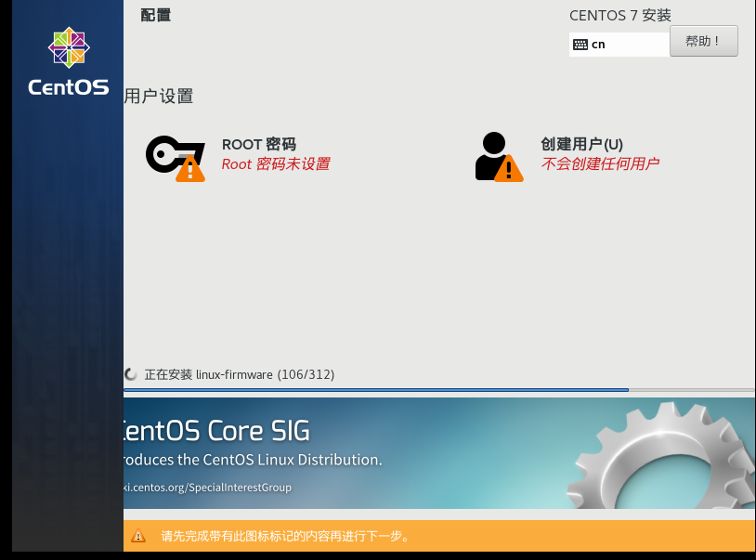
Task: Click status text 正在安装 linux-firmware (106/312)
Action: [239, 374]
